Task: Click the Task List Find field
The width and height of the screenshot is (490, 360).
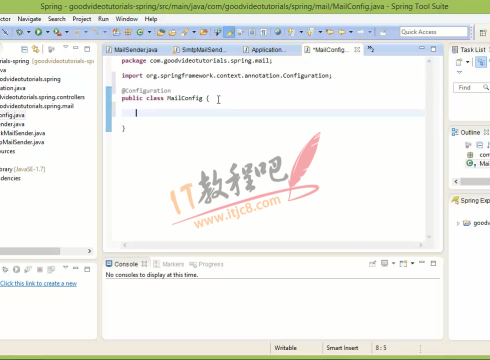Action: (x=471, y=88)
